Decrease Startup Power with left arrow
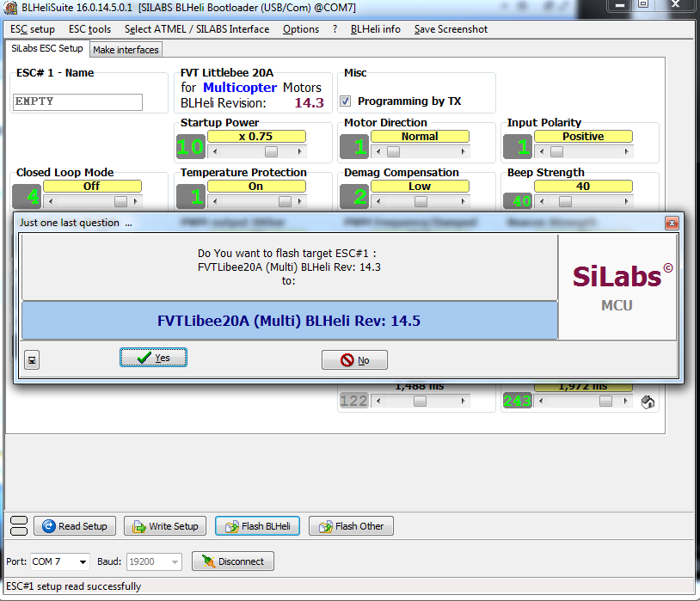 [215, 152]
